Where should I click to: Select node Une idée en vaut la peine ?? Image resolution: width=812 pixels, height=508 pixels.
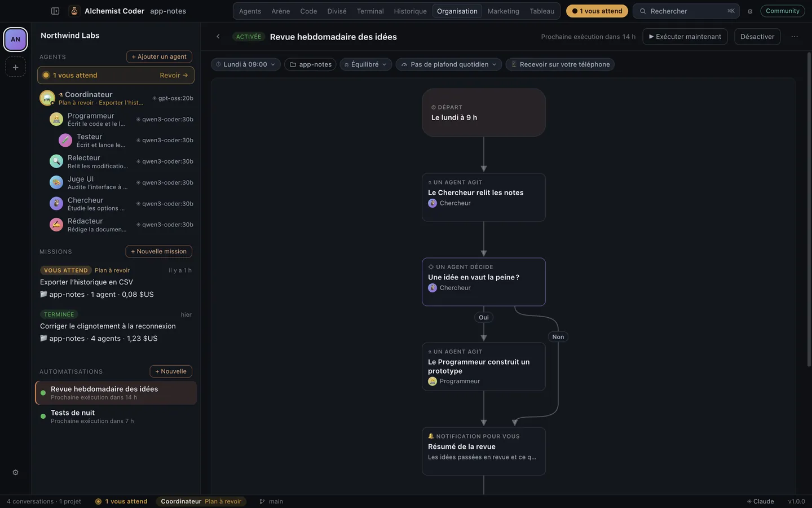[484, 282]
